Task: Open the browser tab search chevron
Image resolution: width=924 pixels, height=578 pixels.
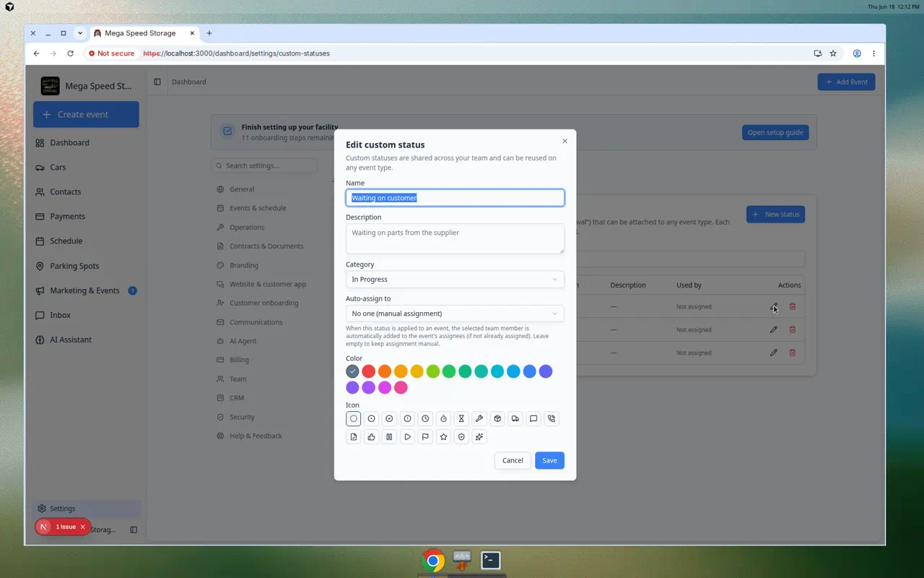Action: pos(80,33)
